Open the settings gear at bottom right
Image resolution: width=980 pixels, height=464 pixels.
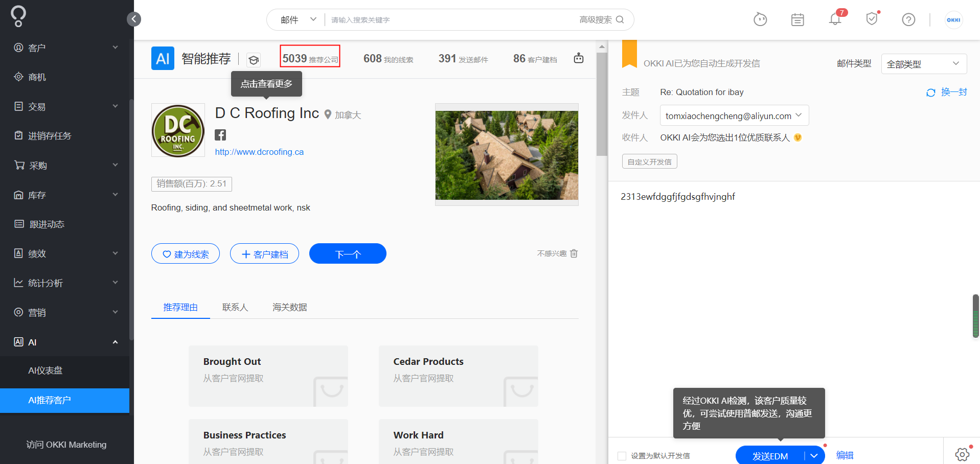(963, 454)
